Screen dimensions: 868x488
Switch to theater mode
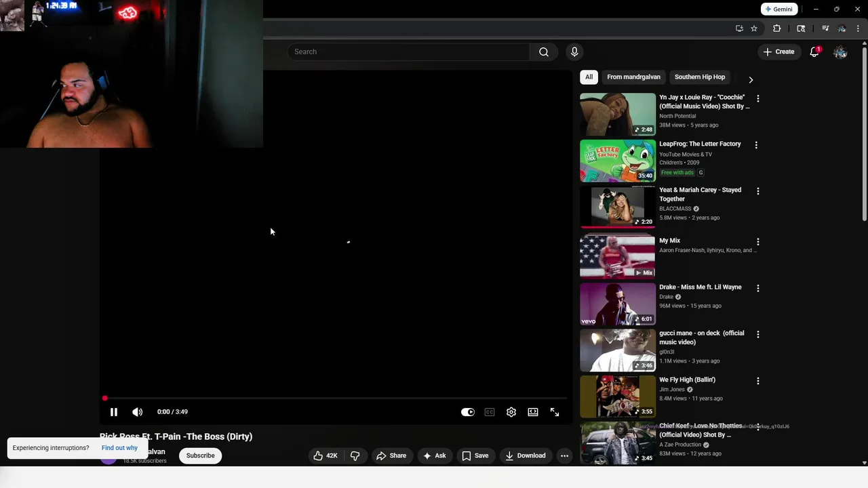[x=533, y=412]
